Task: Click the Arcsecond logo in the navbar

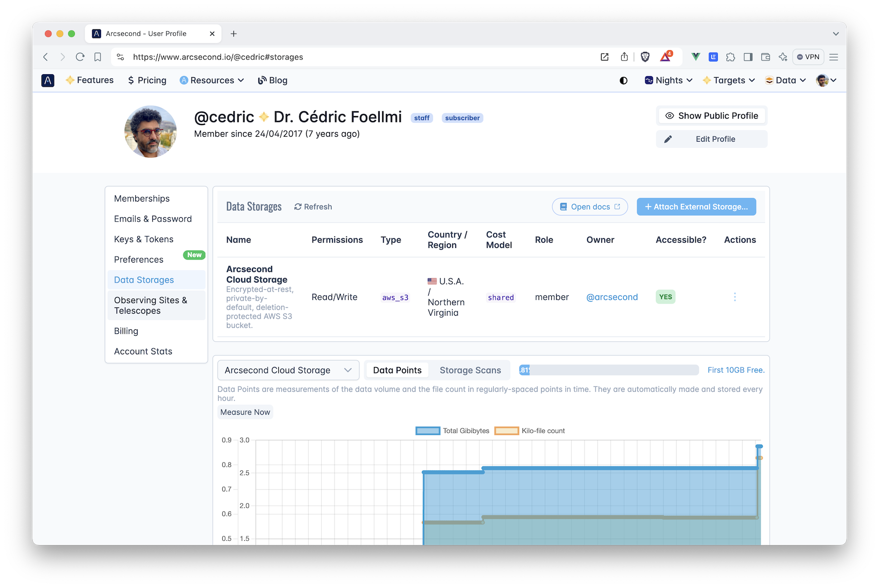Action: [x=47, y=80]
